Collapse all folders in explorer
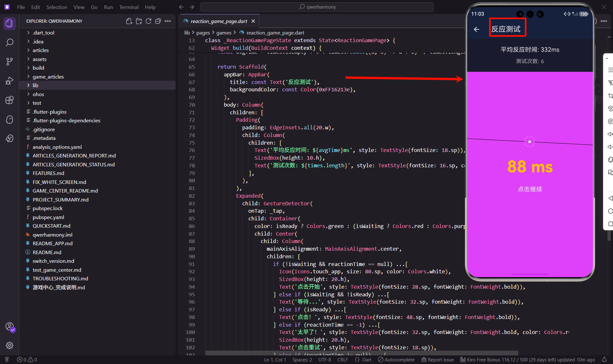613x364 pixels. [158, 21]
